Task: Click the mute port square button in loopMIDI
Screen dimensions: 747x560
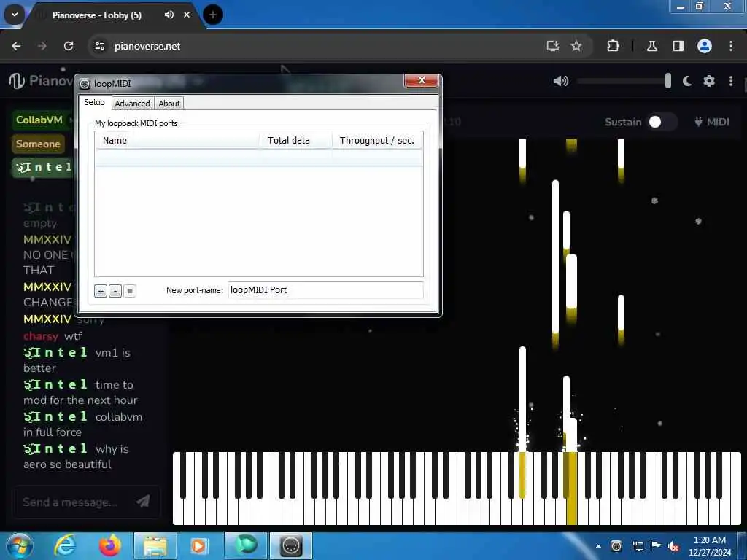Action: [130, 291]
